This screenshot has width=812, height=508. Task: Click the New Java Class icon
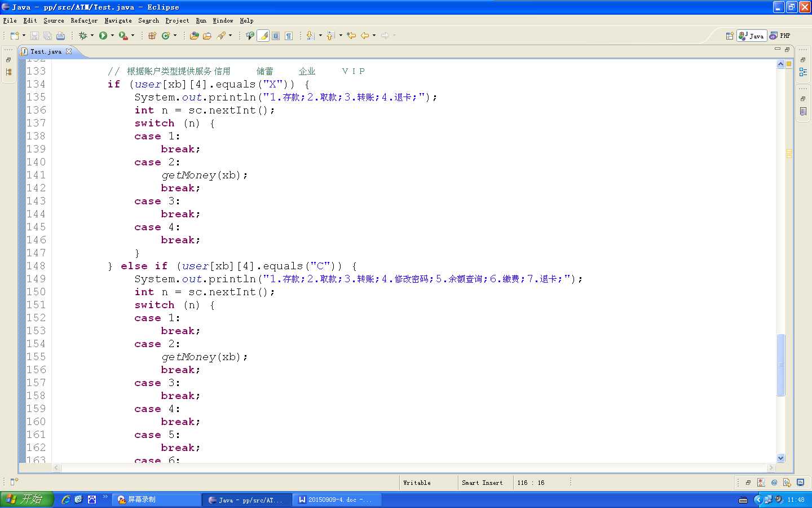coord(166,36)
